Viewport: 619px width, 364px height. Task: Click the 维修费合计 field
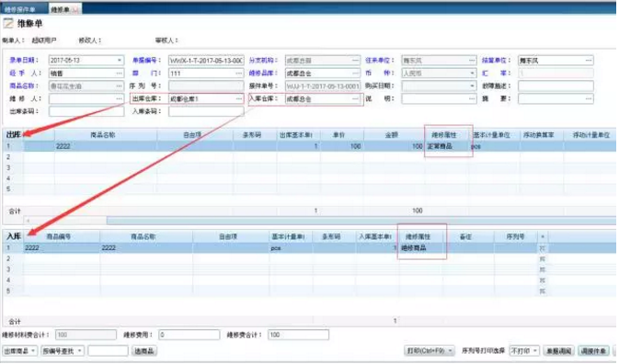(298, 335)
